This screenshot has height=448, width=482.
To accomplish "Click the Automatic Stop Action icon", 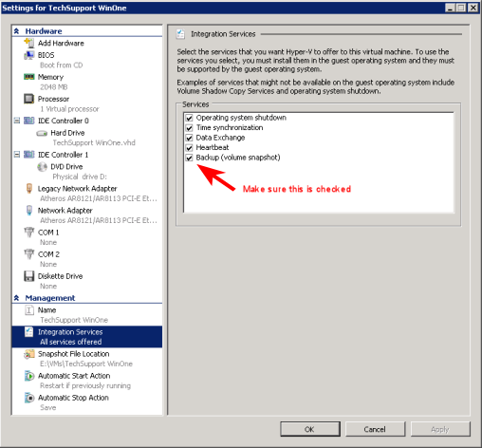I will tap(29, 398).
